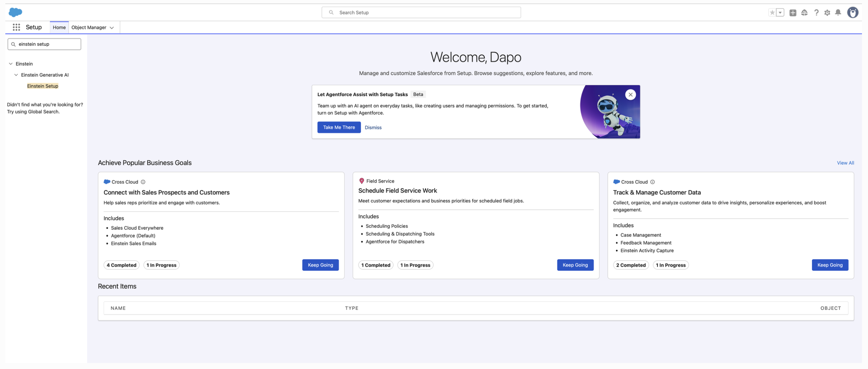This screenshot has width=868, height=369.
Task: Click 1 In Progress on Schedule Field Service card
Action: [x=415, y=265]
